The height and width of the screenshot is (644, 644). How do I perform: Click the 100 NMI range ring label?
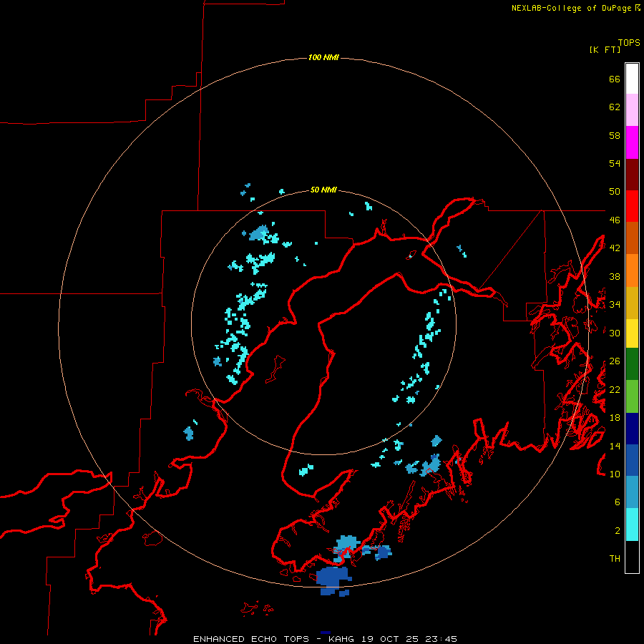(323, 57)
